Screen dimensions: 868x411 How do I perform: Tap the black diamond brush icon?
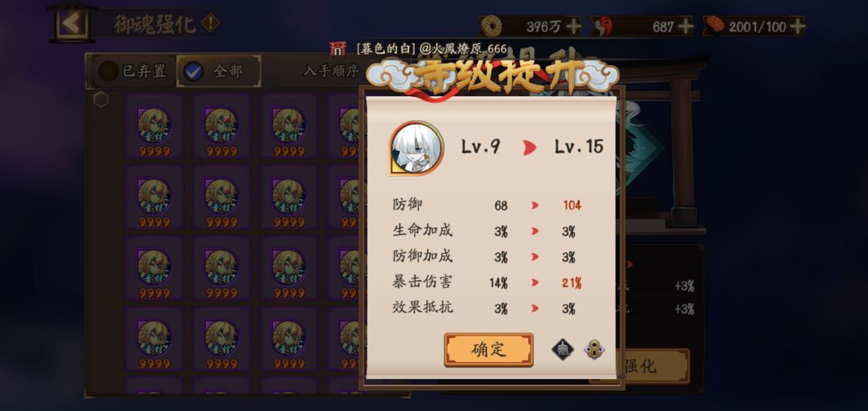[563, 350]
